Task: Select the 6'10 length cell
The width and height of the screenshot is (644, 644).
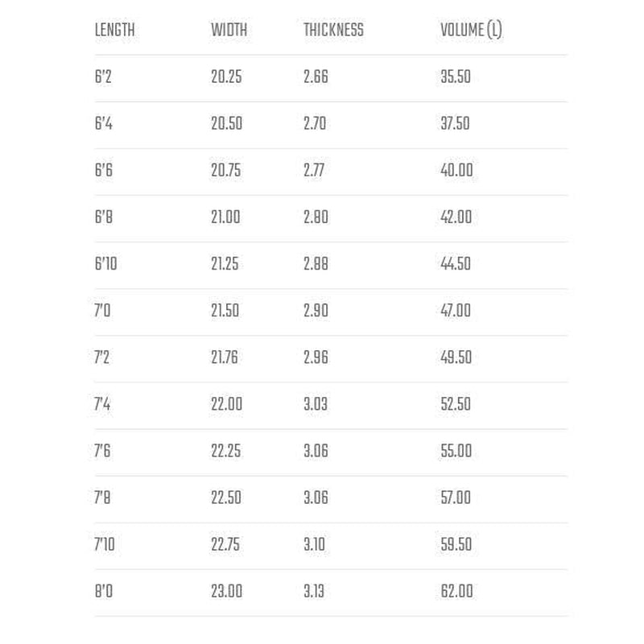Action: (x=105, y=265)
